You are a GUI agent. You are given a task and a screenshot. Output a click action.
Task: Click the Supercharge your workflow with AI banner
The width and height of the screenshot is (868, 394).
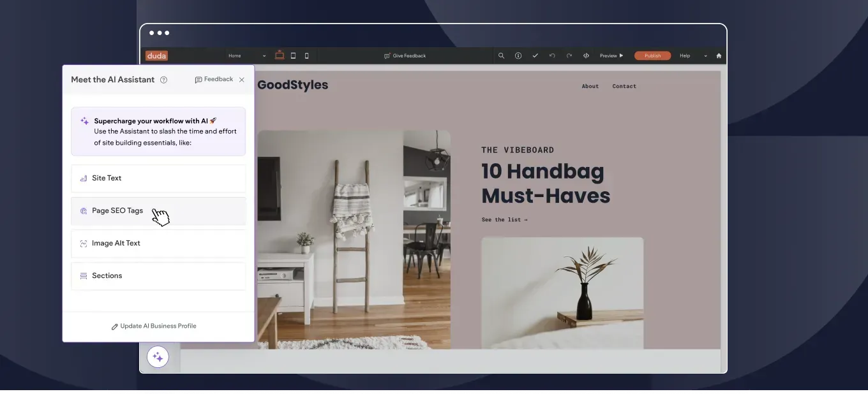coord(158,131)
